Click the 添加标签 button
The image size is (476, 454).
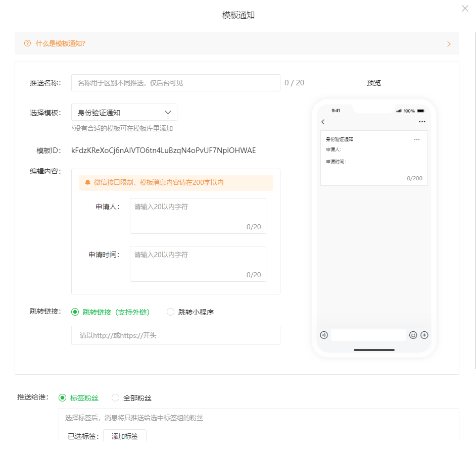click(125, 436)
